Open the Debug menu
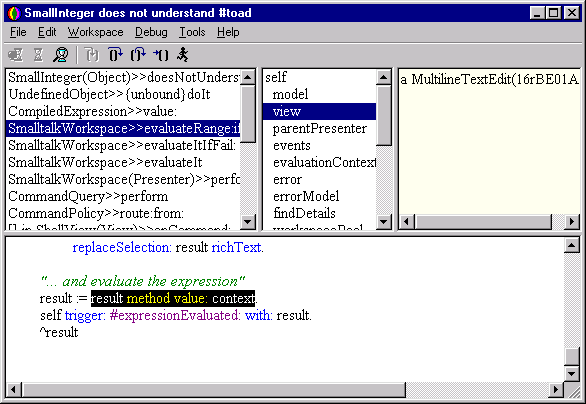 (x=151, y=32)
